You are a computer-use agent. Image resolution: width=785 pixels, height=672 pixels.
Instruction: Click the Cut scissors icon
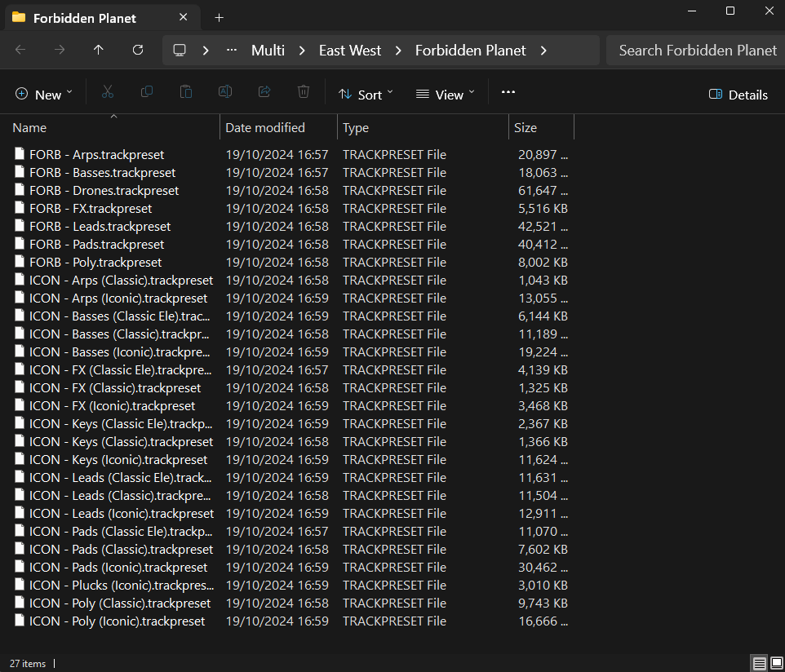pos(107,92)
